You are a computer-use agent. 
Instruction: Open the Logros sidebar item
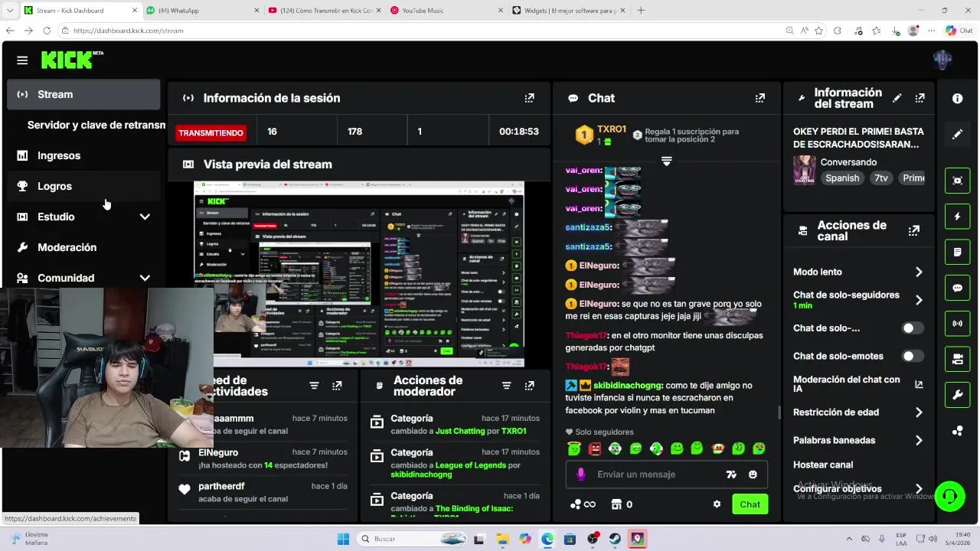pyautogui.click(x=84, y=186)
